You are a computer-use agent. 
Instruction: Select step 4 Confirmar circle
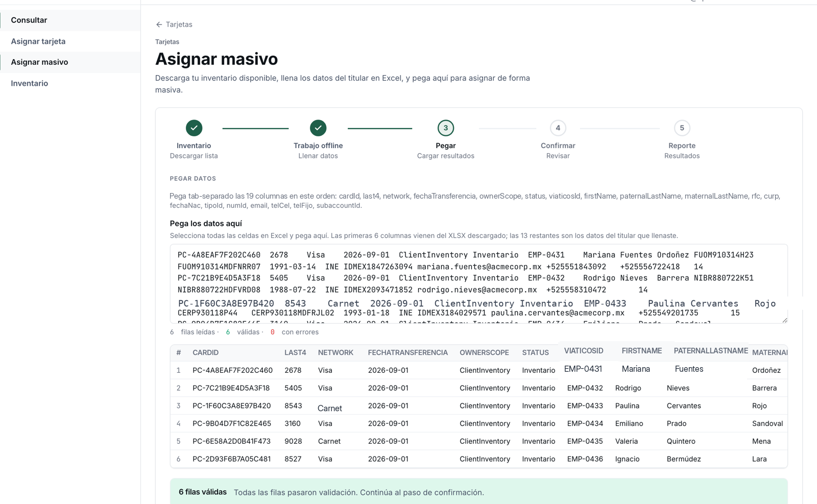tap(558, 128)
